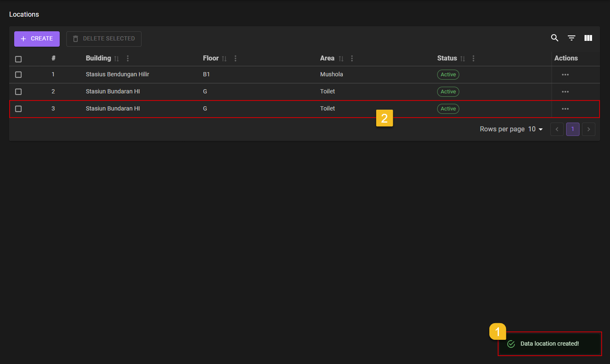Open the column visibility icon
610x364 pixels.
tap(588, 38)
